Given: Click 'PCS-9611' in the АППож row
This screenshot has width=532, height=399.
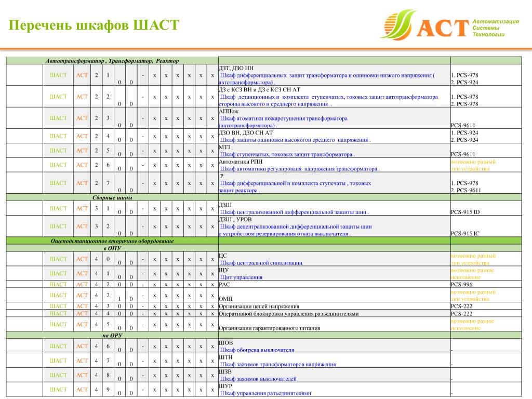Looking at the screenshot, I should (x=463, y=126).
